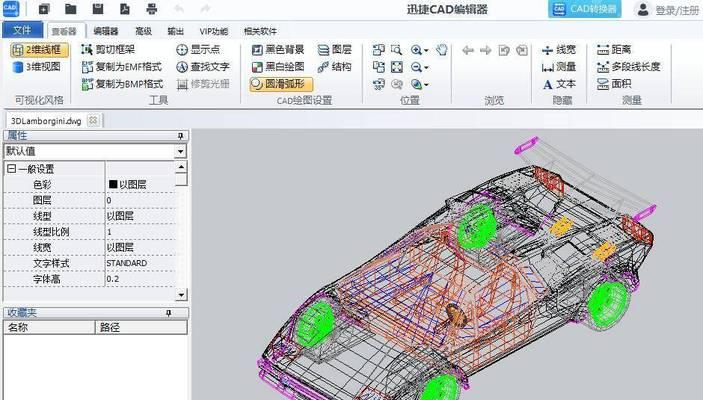Click the zoom out magnifier icon

coord(416,67)
